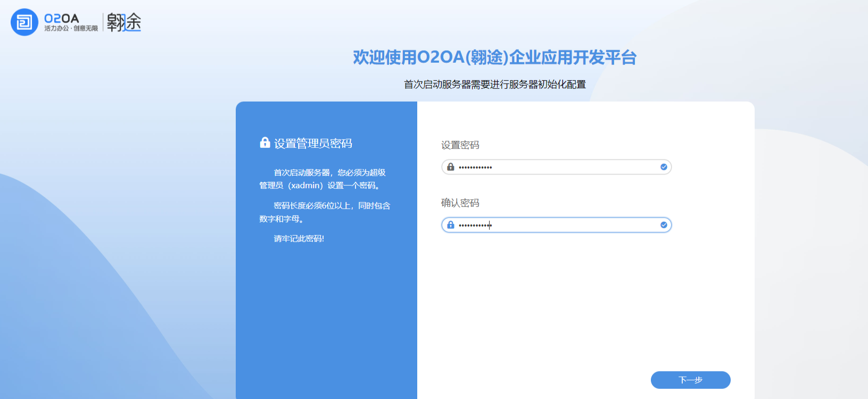Click the text mentioning (xadmin)
Screen dimensions: 868x399
pyautogui.click(x=319, y=186)
